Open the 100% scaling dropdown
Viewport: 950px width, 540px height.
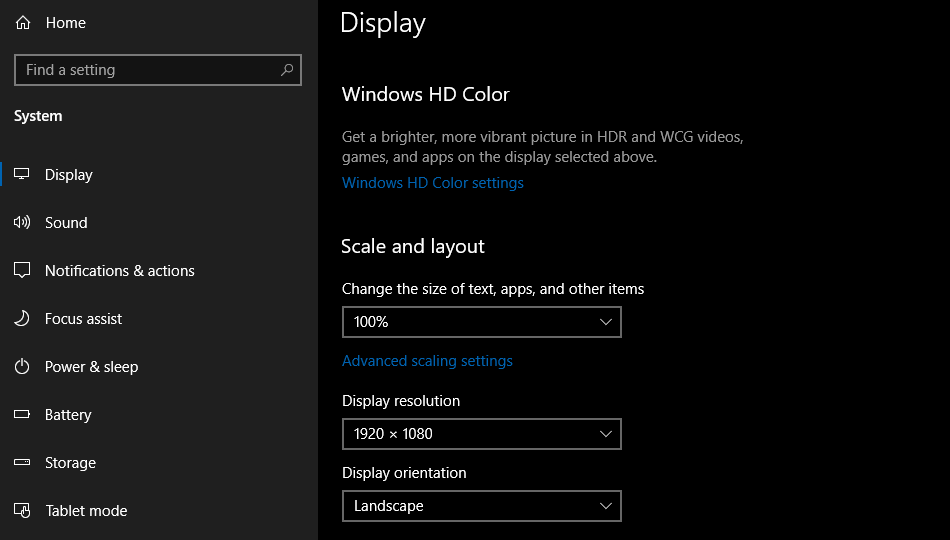pos(482,322)
